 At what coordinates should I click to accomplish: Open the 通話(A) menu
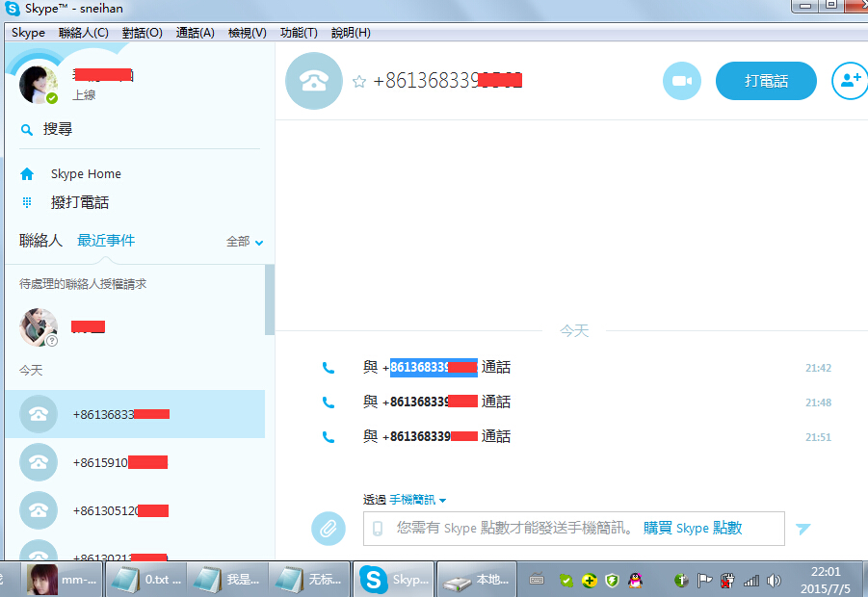[195, 33]
